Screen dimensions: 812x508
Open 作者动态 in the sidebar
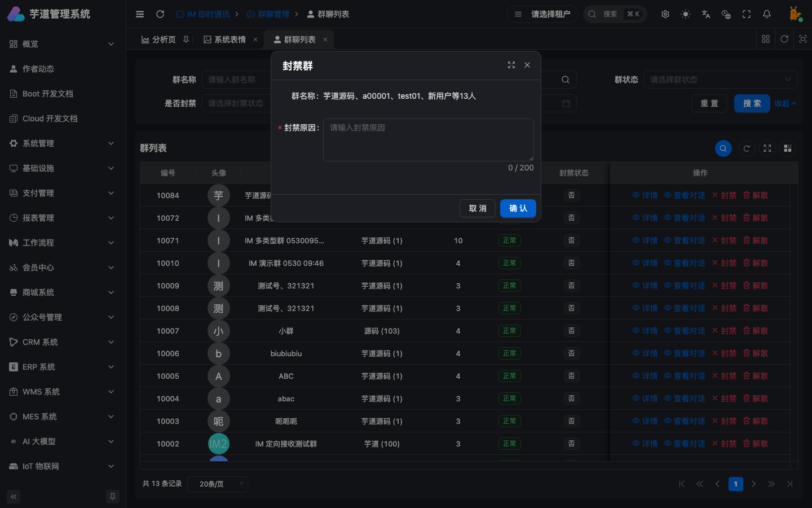click(63, 69)
